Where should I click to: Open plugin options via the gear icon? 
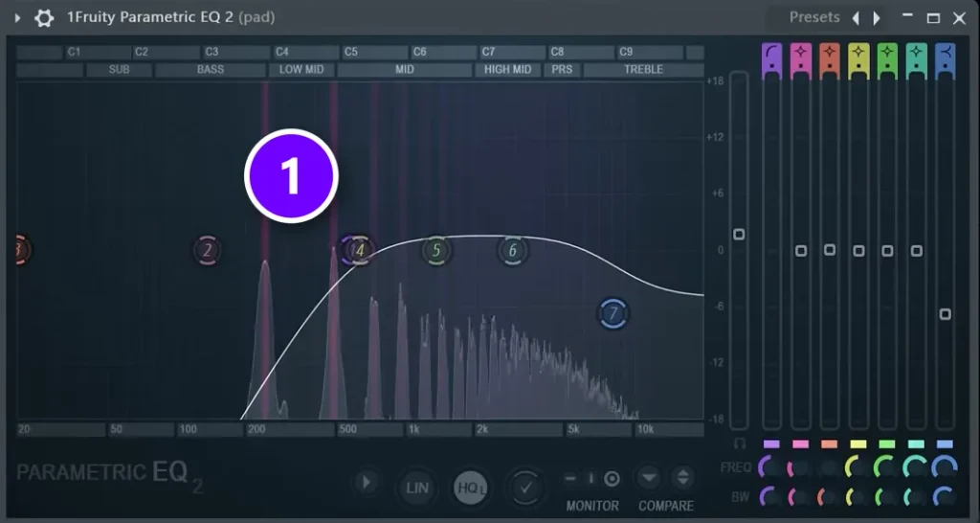44,17
